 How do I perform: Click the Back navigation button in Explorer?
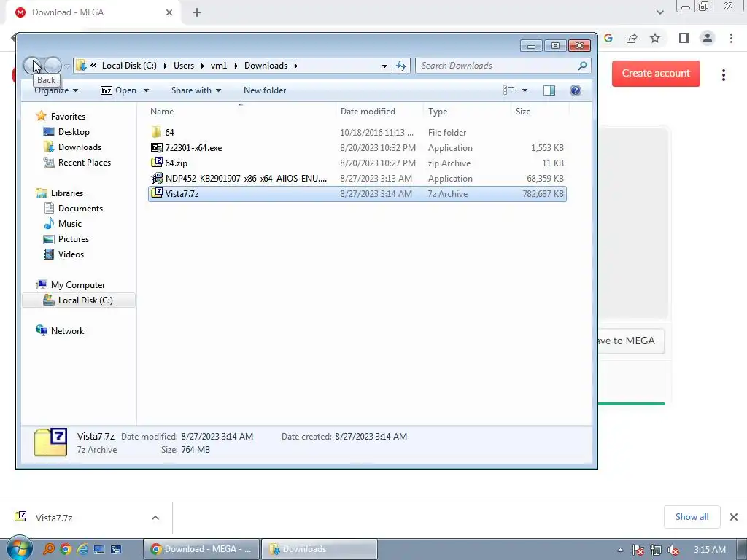pos(32,66)
